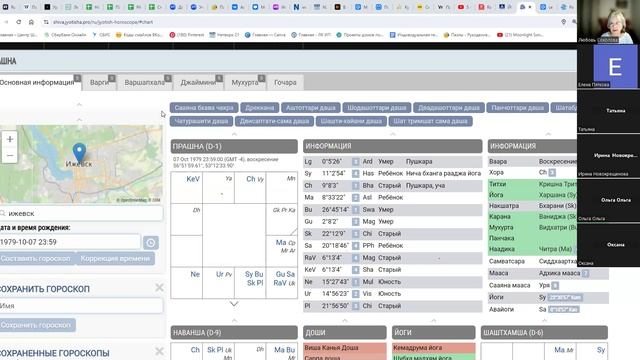Collapse the map section chevron above map
The width and height of the screenshot is (640, 360).
point(79,120)
